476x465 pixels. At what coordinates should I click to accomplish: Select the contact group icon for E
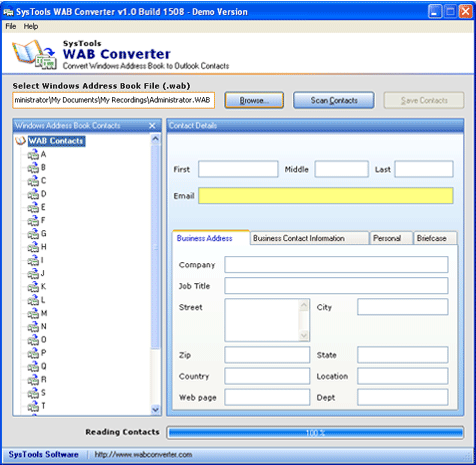point(33,208)
